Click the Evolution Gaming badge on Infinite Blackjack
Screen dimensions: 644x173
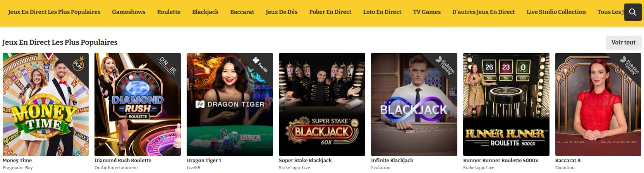coord(445,65)
